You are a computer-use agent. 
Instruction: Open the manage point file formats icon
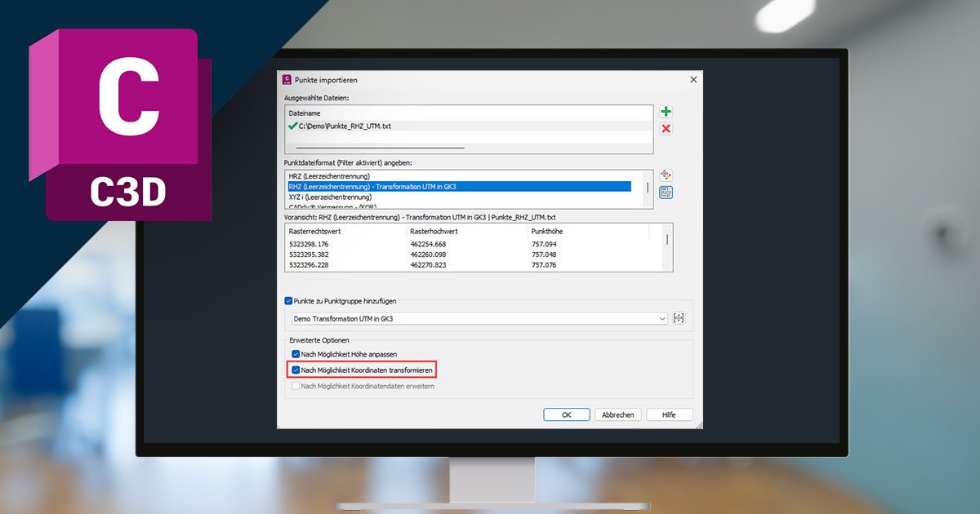click(x=666, y=175)
